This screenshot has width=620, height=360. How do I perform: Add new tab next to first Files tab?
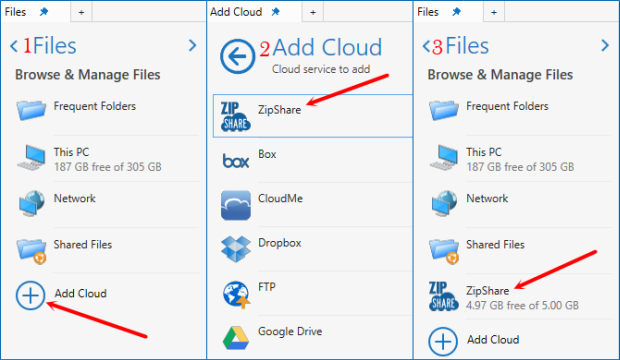coord(81,13)
